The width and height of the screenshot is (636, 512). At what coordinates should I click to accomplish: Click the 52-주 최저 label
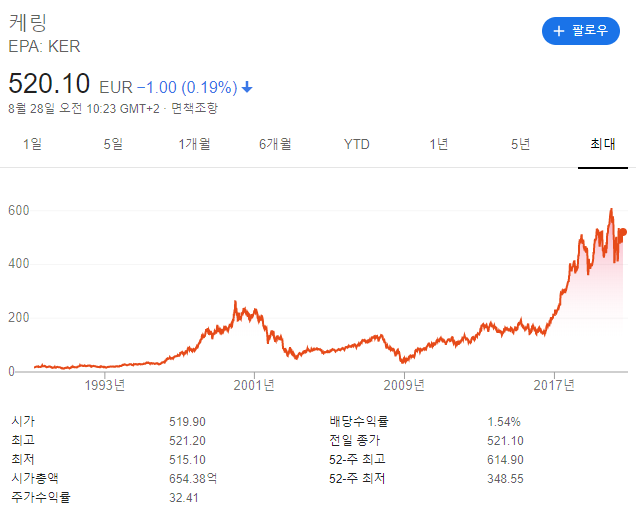coord(357,478)
